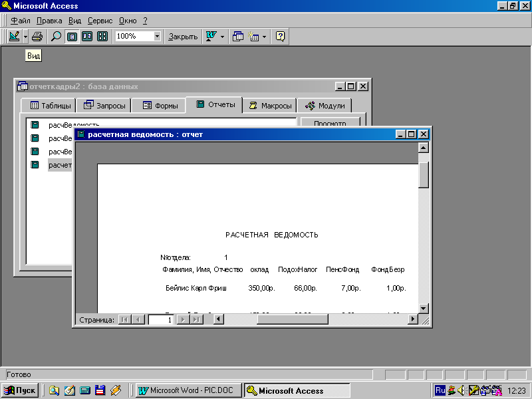Open the Вид menu
This screenshot has height=399, width=532.
pyautogui.click(x=74, y=21)
